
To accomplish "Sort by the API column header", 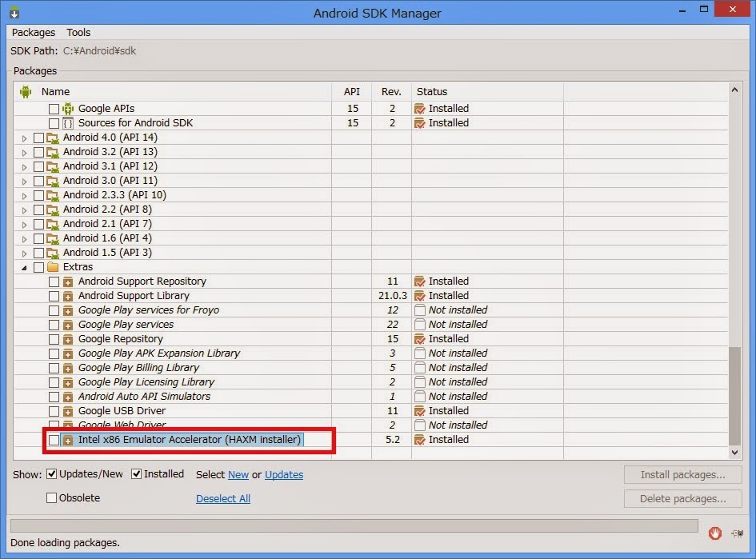I will click(x=351, y=91).
